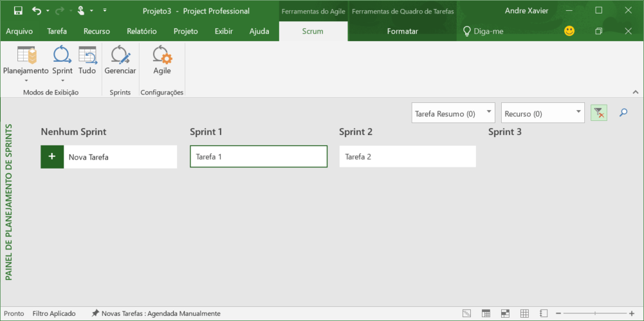Switch to Task Usage view icon
This screenshot has height=321, width=644.
click(486, 314)
